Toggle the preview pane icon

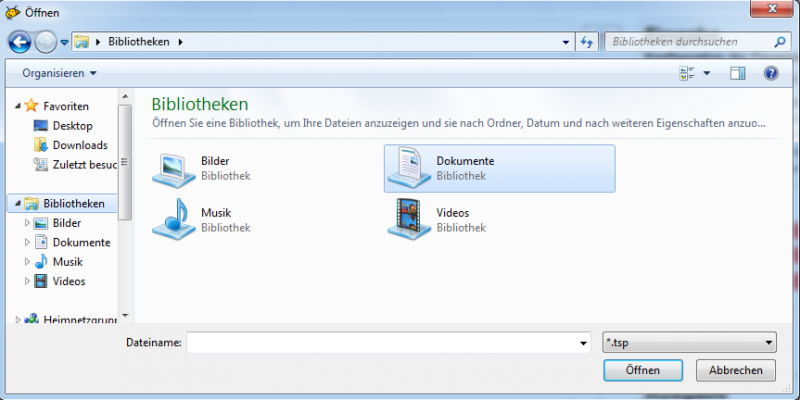tap(738, 73)
